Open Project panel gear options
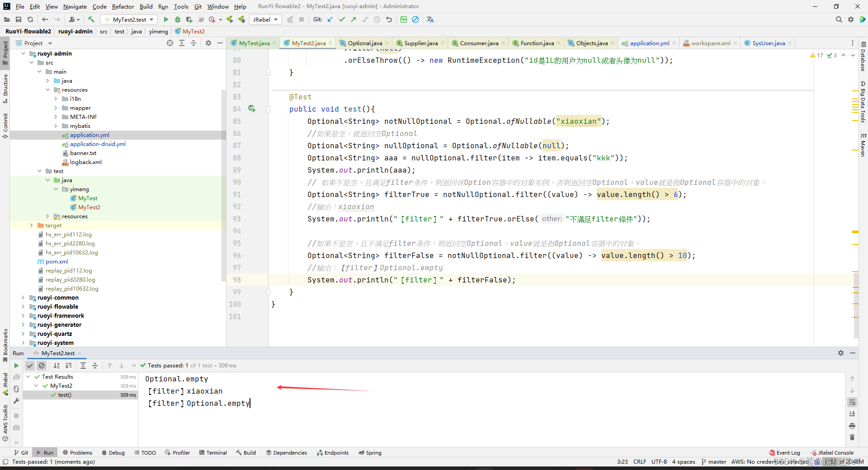 pyautogui.click(x=208, y=43)
